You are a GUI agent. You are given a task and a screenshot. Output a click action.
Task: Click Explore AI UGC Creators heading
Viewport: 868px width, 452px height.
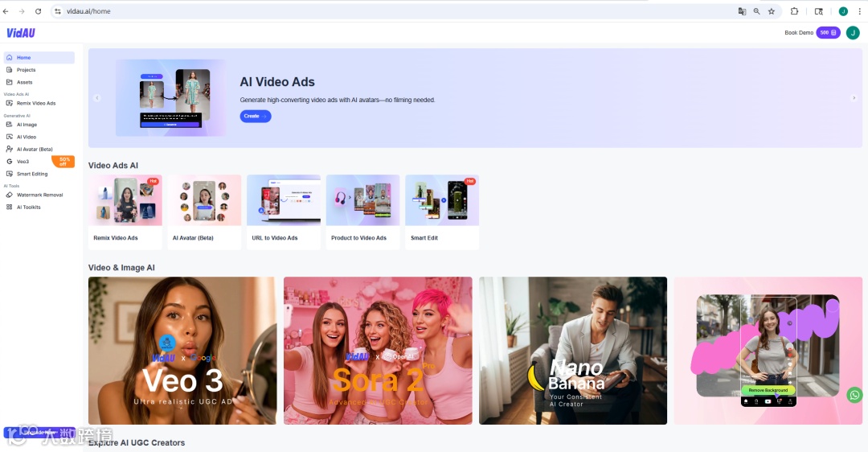click(136, 442)
